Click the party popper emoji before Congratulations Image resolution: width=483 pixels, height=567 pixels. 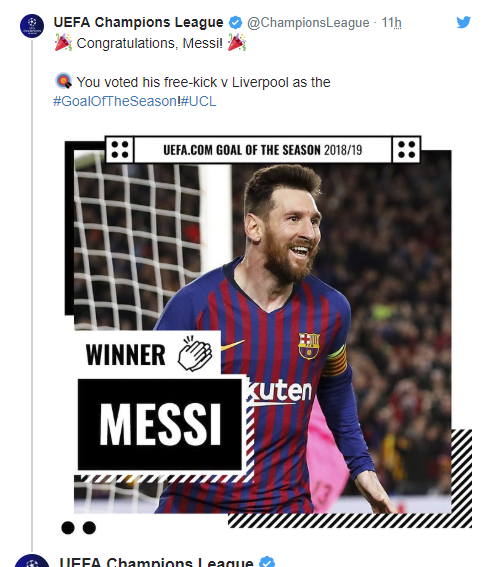(63, 42)
